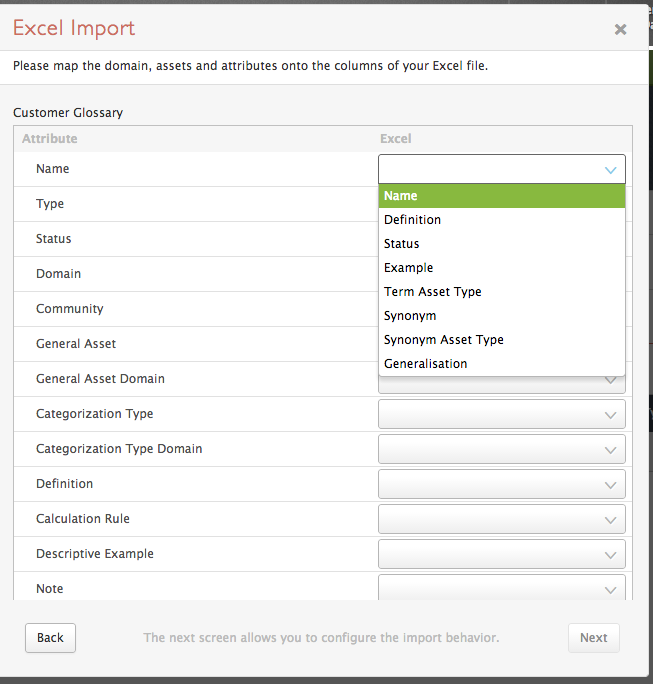Screen dimensions: 653x684
Task: Click the Categorization Type Domain label
Action: [119, 449]
